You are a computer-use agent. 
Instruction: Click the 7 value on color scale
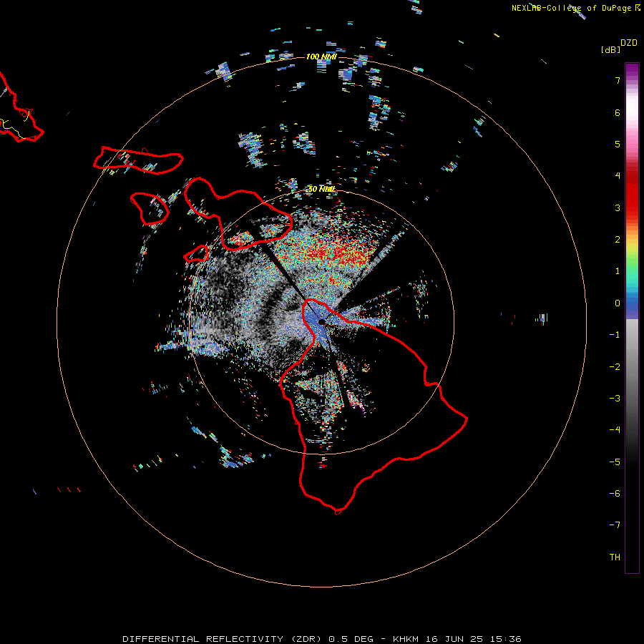618,80
